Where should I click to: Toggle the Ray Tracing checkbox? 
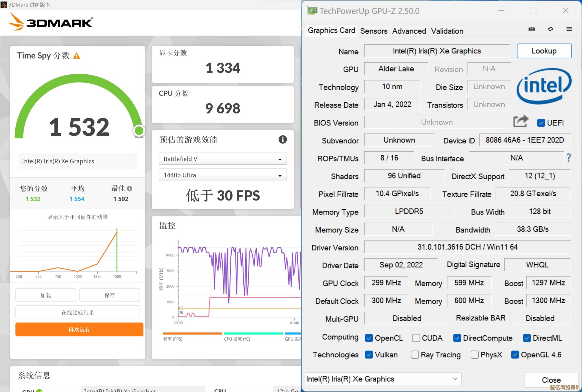[415, 354]
